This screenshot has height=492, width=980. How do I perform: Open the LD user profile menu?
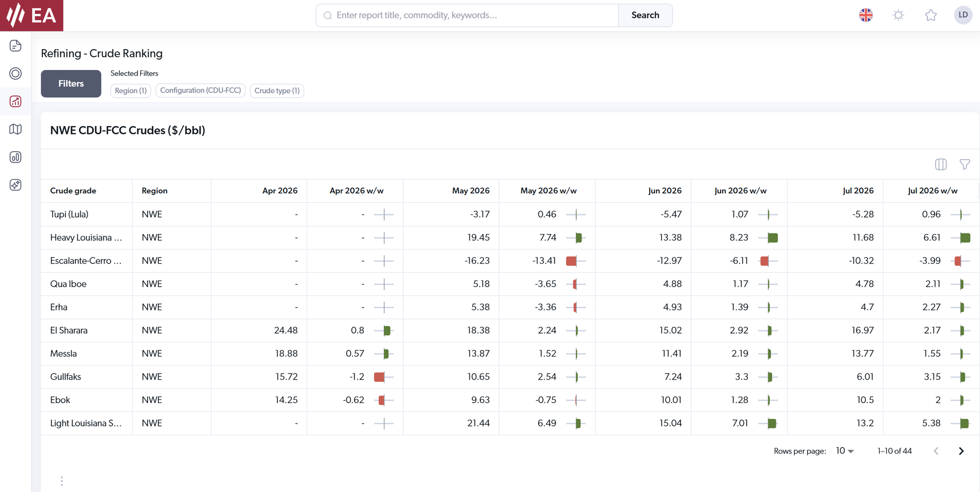[963, 15]
